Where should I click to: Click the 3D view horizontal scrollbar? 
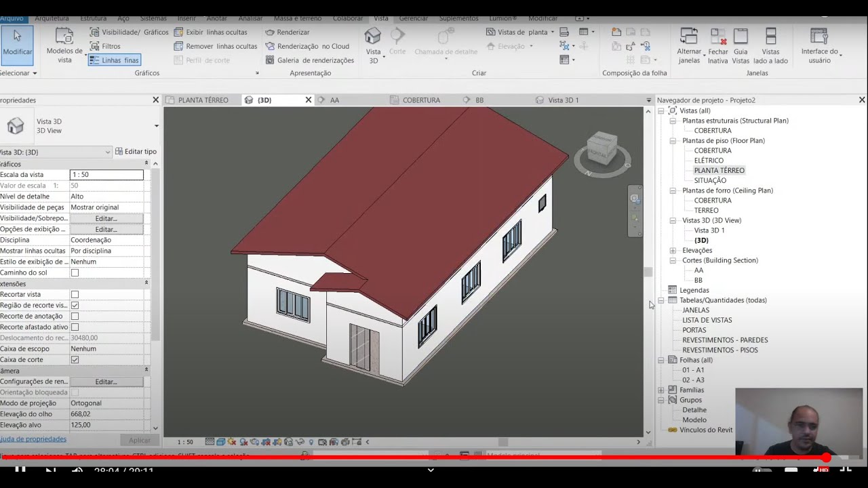point(502,442)
